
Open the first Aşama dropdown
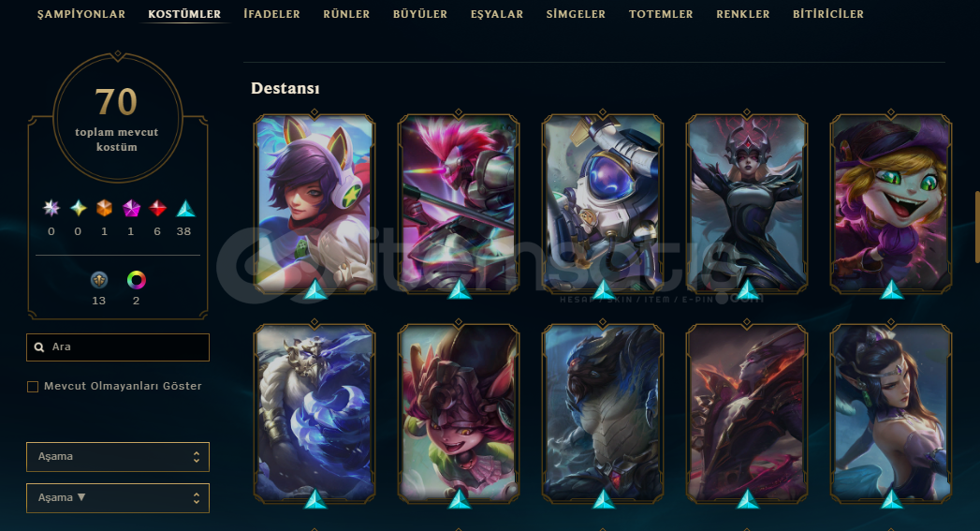coord(118,457)
